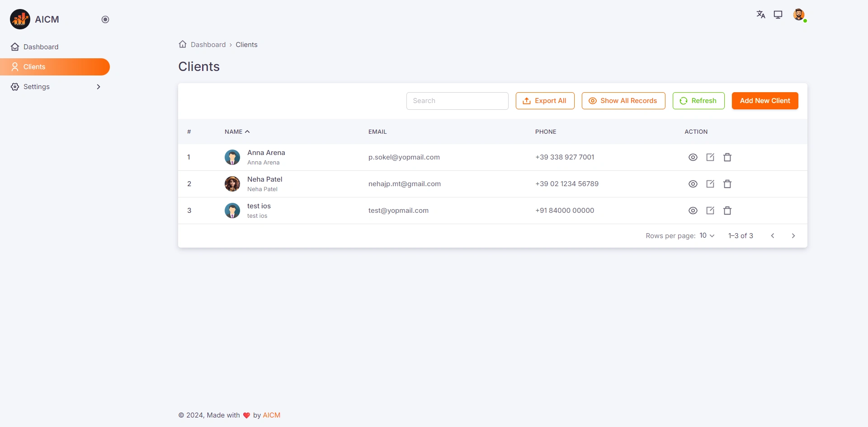The width and height of the screenshot is (868, 427).
Task: Edit Anna Arena's record
Action: 710,157
